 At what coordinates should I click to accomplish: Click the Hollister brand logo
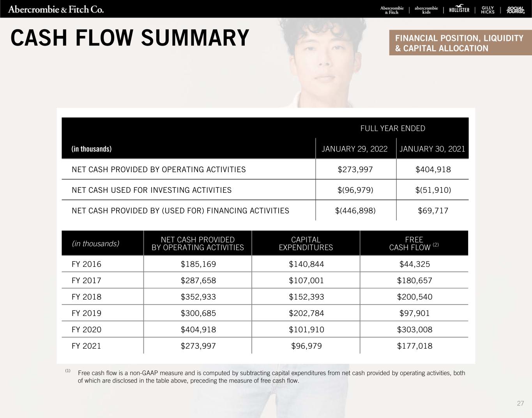[459, 10]
